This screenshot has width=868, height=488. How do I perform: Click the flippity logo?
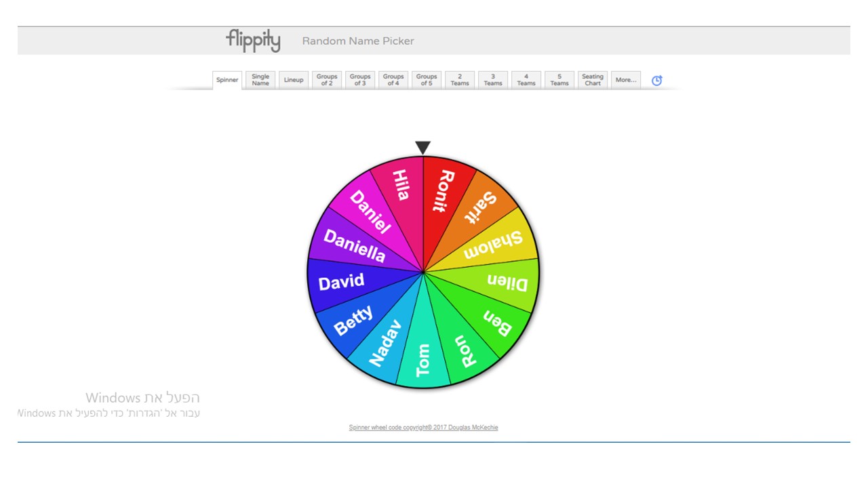[253, 41]
